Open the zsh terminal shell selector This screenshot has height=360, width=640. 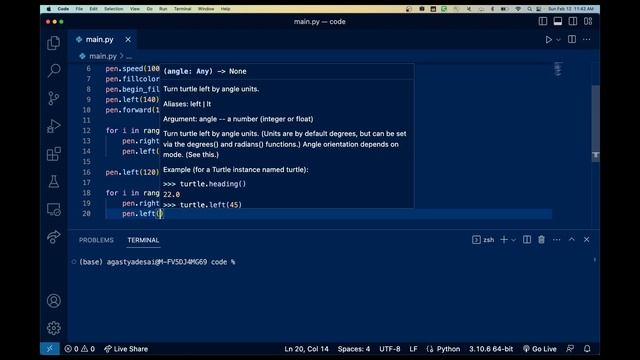tap(483, 240)
